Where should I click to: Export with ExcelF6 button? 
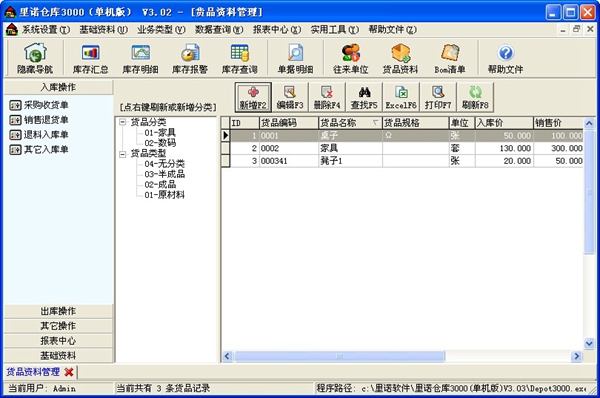[x=401, y=97]
